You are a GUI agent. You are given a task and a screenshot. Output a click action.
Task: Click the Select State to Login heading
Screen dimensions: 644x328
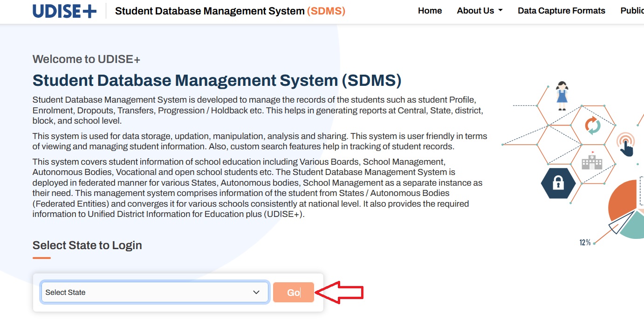point(87,245)
